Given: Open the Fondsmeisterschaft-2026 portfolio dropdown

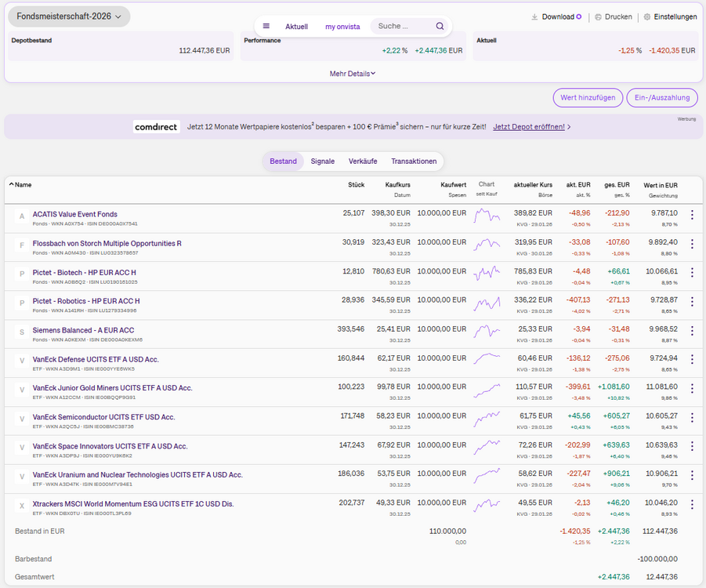Looking at the screenshot, I should tap(69, 16).
